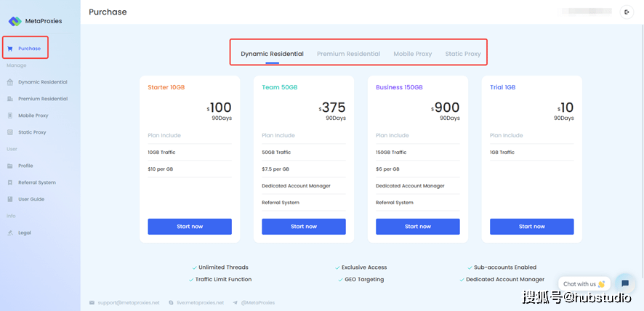Open Profile in the sidebar
The height and width of the screenshot is (311, 644).
tap(25, 166)
